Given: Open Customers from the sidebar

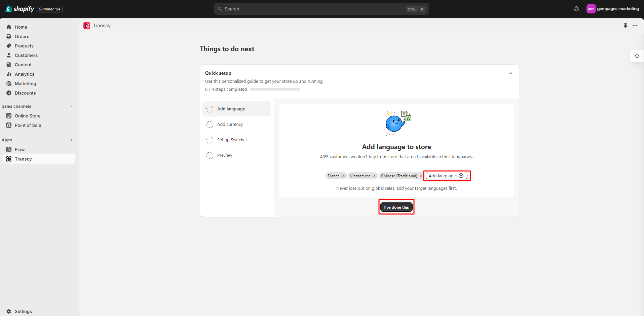Looking at the screenshot, I should 26,55.
